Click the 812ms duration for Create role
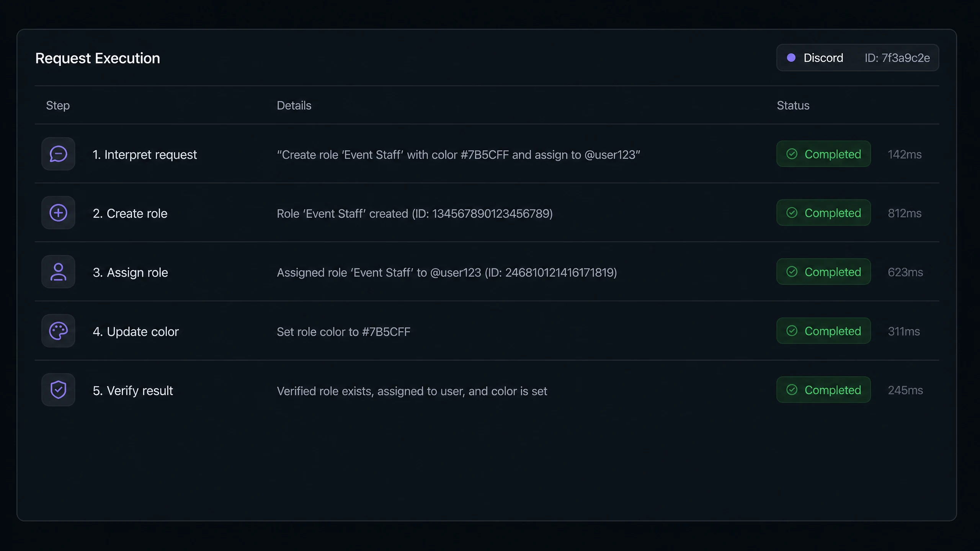The height and width of the screenshot is (551, 980). 905,213
